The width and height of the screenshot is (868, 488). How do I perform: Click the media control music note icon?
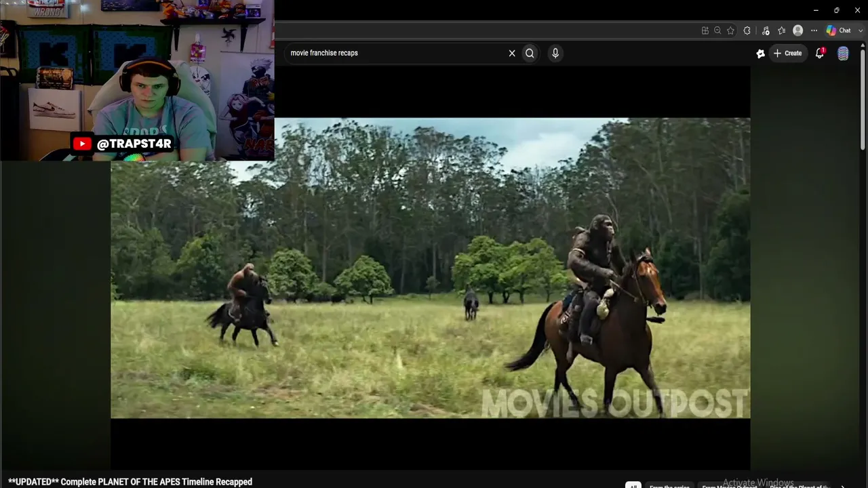766,30
